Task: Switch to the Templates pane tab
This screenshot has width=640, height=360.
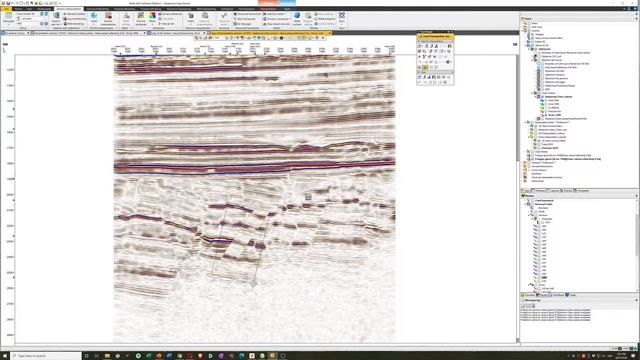Action: coord(582,191)
